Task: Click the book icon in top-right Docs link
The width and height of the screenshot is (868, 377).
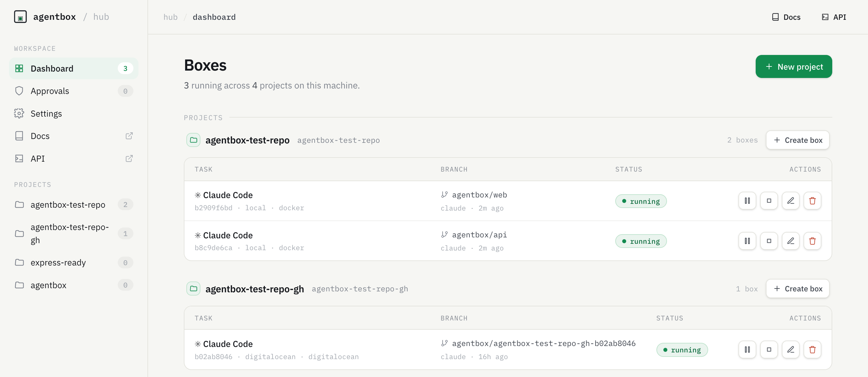Action: tap(775, 17)
